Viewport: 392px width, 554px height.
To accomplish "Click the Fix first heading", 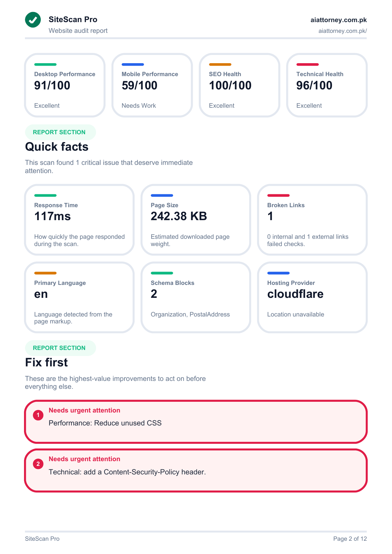I will (x=46, y=363).
